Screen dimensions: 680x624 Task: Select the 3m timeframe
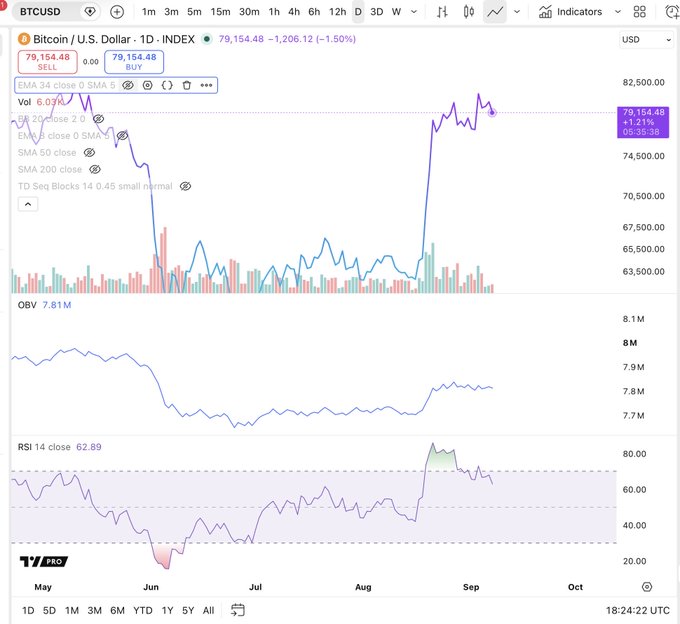tap(171, 12)
